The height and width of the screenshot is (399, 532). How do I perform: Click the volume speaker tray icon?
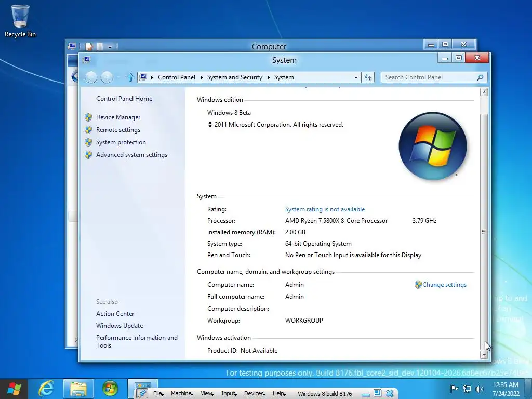coord(479,389)
